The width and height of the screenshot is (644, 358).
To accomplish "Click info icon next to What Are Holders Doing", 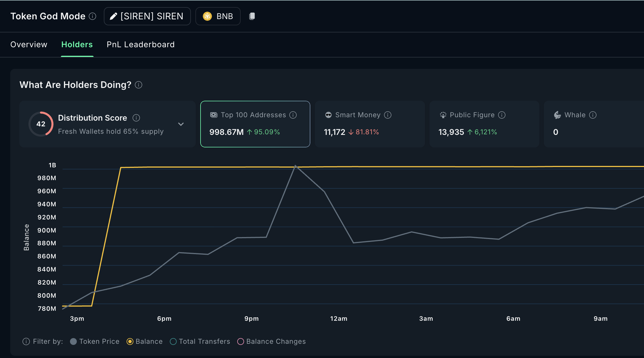I will coord(139,85).
